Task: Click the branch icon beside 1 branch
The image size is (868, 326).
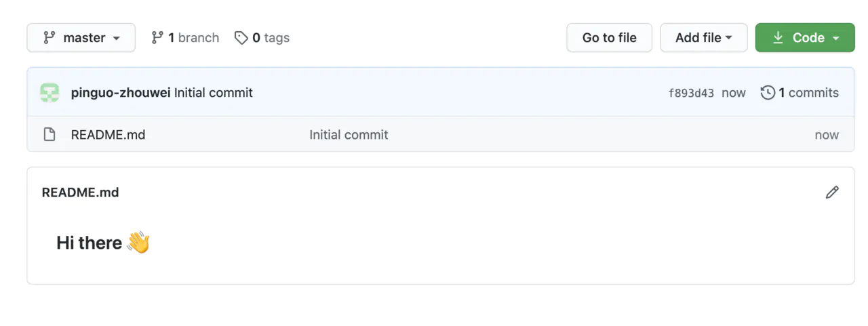Action: click(157, 38)
